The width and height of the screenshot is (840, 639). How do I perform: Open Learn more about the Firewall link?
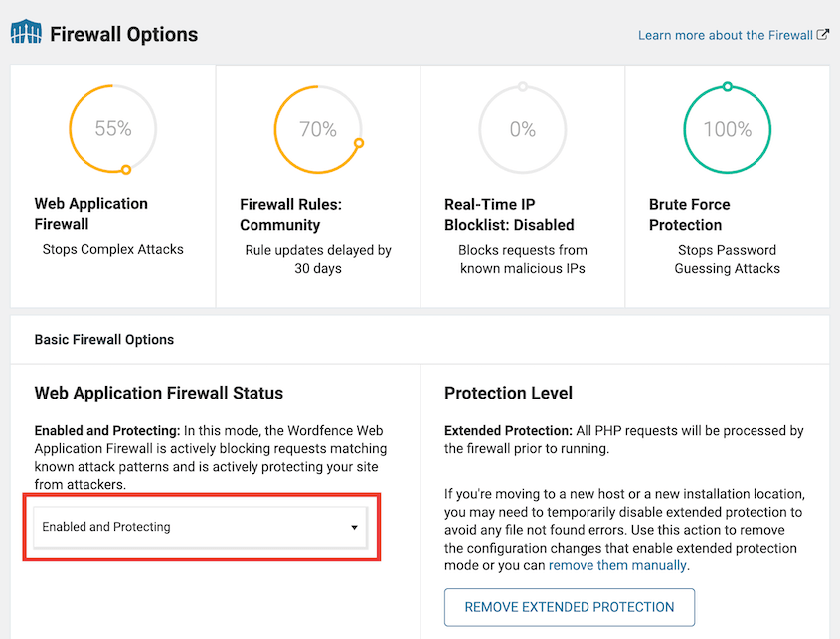coord(725,35)
